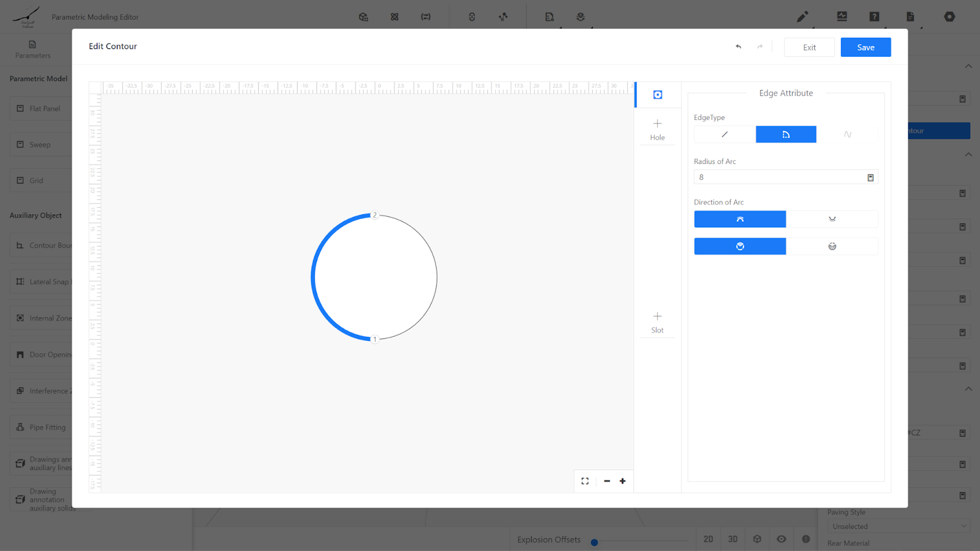Save the contour changes
Viewport: 980px width, 551px height.
(x=865, y=47)
